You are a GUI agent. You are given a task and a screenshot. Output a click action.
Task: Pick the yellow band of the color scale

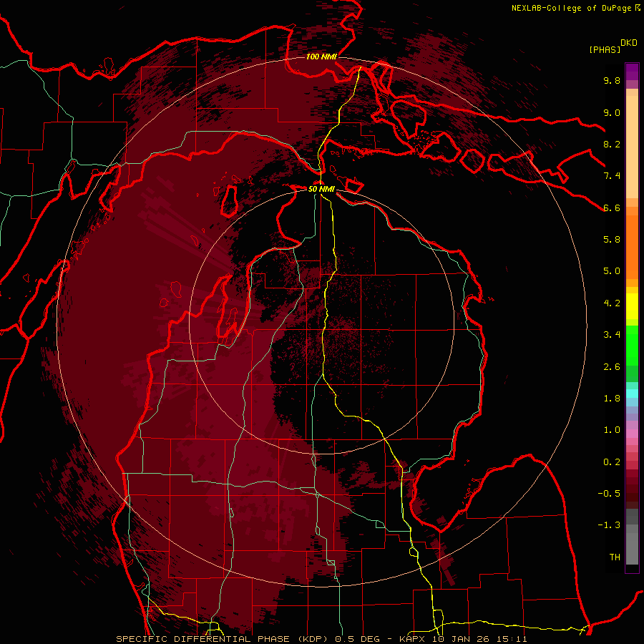632,306
